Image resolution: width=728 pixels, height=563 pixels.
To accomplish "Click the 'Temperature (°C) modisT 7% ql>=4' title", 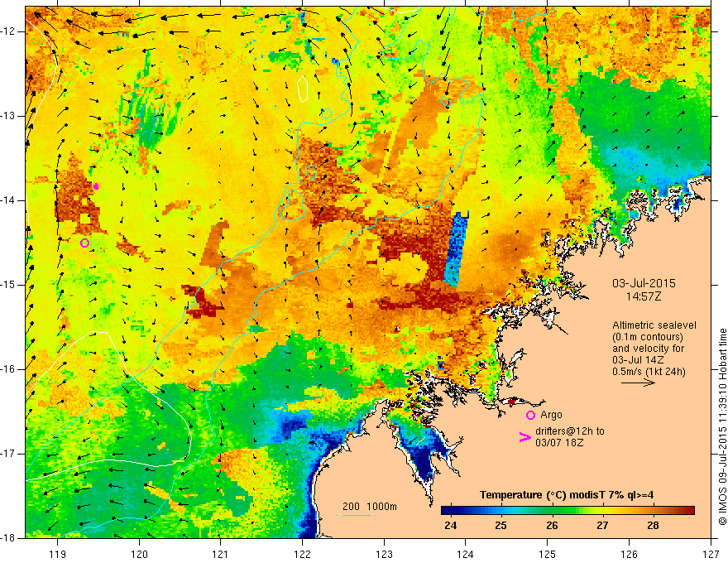I will (x=567, y=495).
